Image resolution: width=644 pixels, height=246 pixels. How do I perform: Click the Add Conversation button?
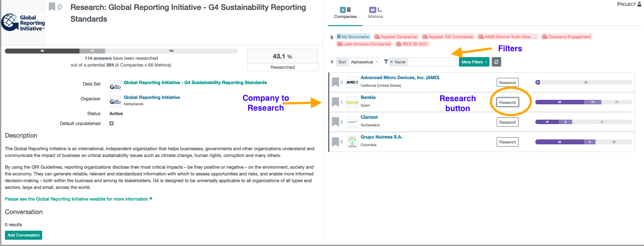[23, 235]
